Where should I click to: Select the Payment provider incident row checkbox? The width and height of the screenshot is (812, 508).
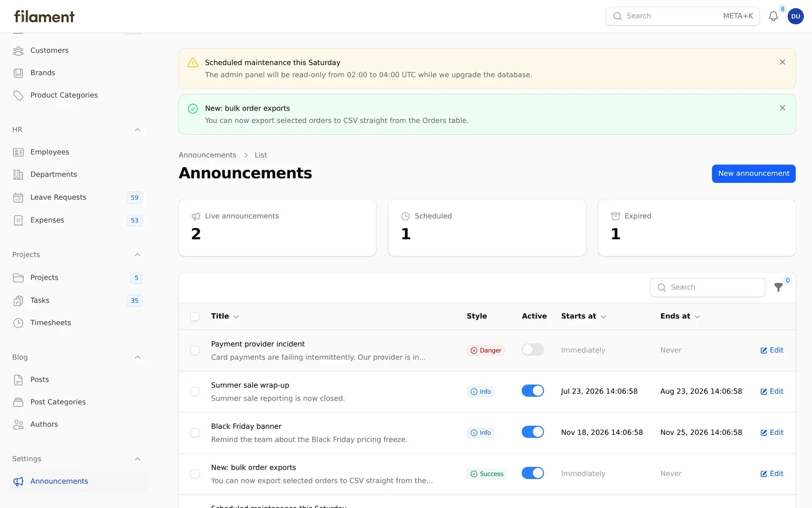pyautogui.click(x=195, y=351)
